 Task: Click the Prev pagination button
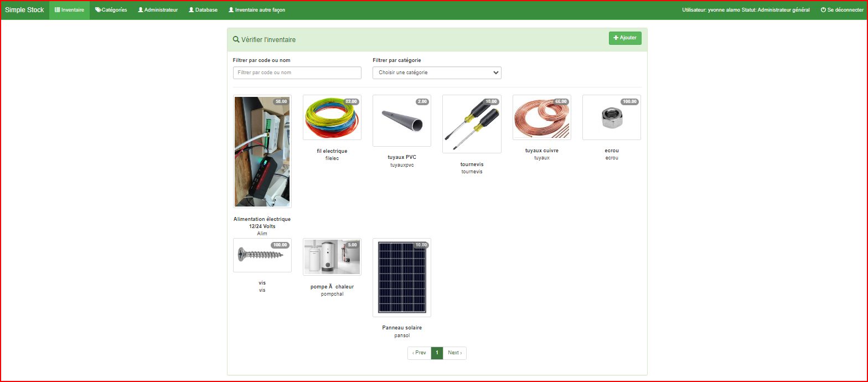click(419, 353)
